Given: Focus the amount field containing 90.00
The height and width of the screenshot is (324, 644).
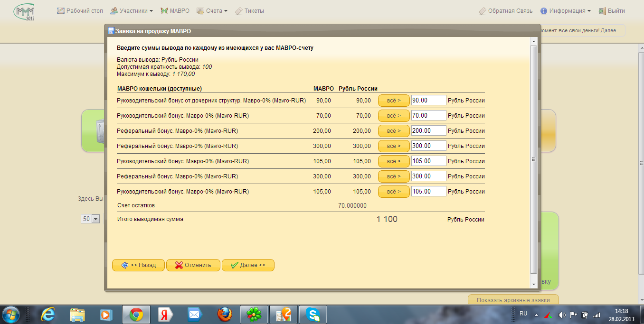Looking at the screenshot, I should pos(428,101).
